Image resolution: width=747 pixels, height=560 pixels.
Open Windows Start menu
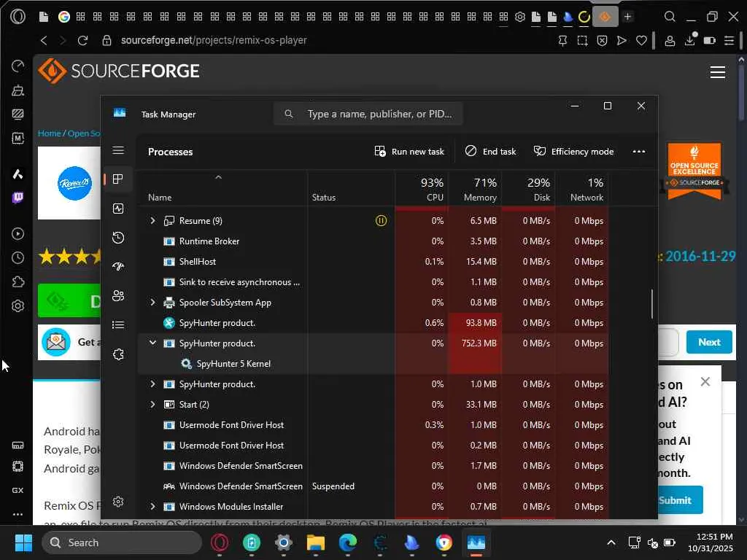(23, 542)
